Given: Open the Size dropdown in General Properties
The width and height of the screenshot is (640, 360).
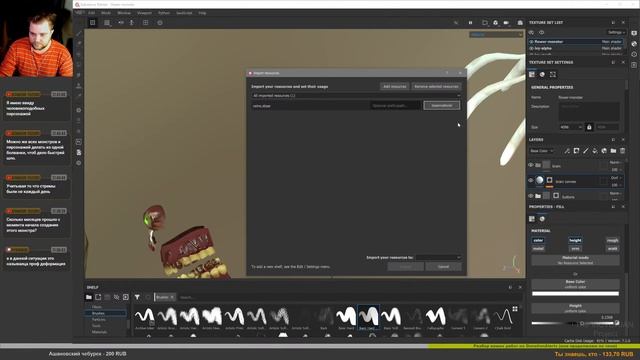Looking at the screenshot, I should pos(571,127).
